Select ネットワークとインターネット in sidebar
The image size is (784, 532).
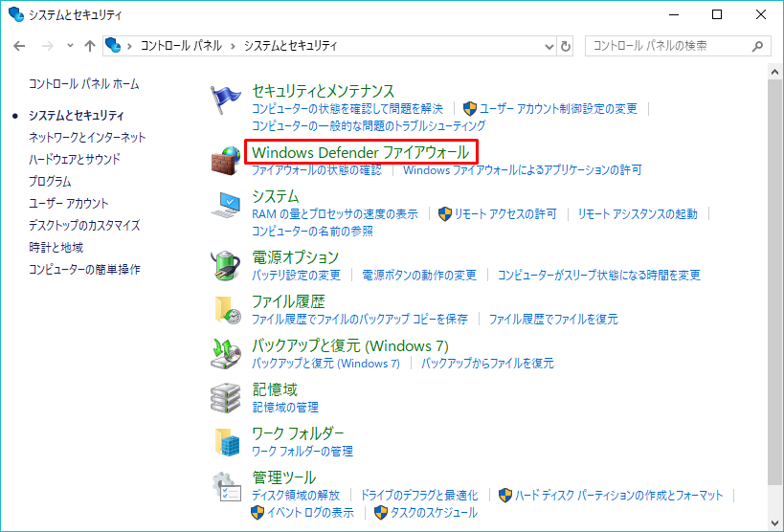tap(87, 137)
